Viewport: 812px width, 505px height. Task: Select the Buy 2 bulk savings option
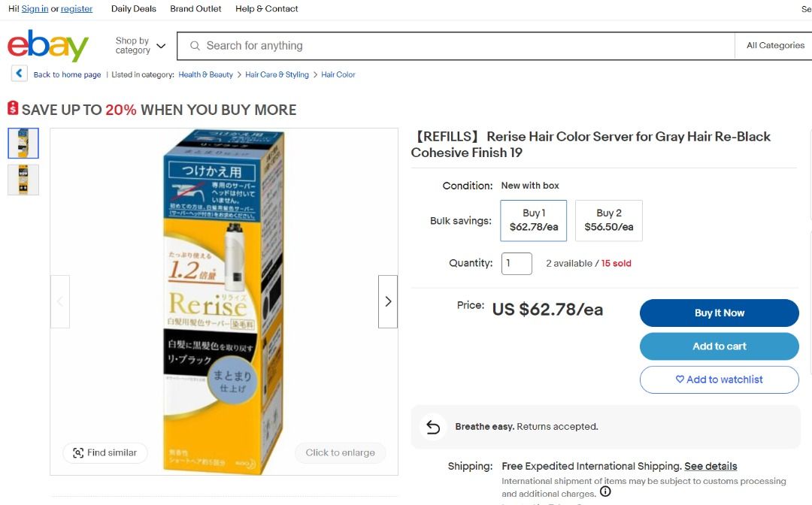click(608, 220)
